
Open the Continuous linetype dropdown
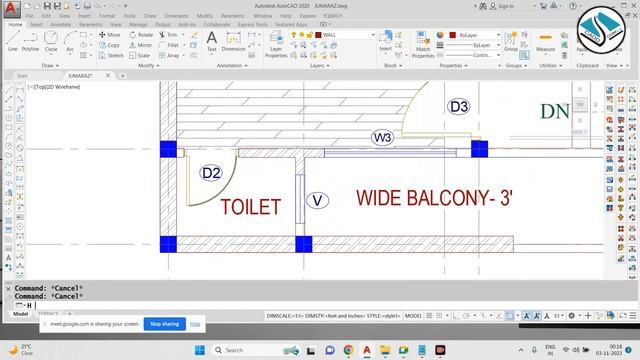pos(498,55)
